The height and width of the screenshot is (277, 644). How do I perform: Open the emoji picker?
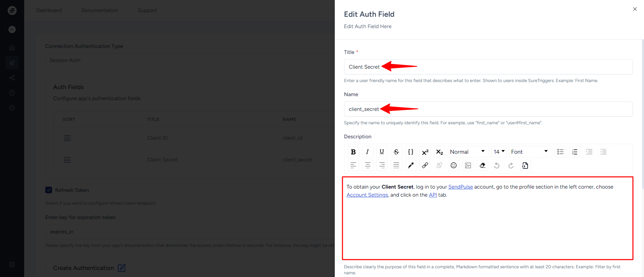[x=453, y=165]
